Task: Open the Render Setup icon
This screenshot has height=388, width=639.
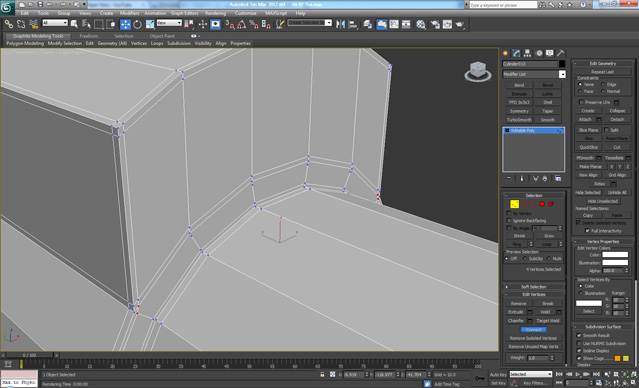Action: 435,24
